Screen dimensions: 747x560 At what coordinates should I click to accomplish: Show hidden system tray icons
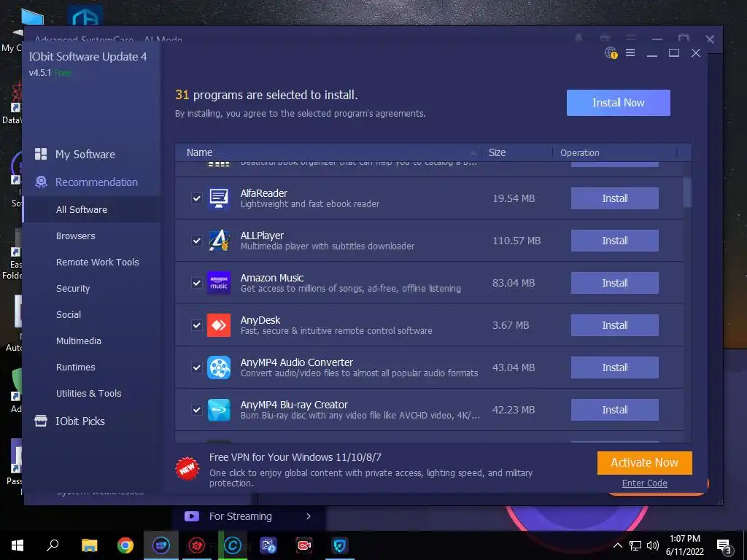pos(617,545)
